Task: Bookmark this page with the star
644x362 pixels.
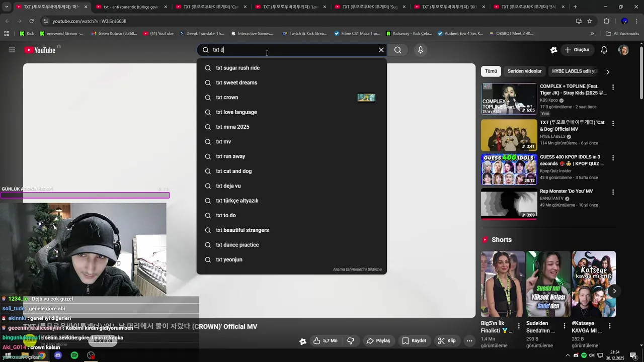Action: (x=590, y=21)
